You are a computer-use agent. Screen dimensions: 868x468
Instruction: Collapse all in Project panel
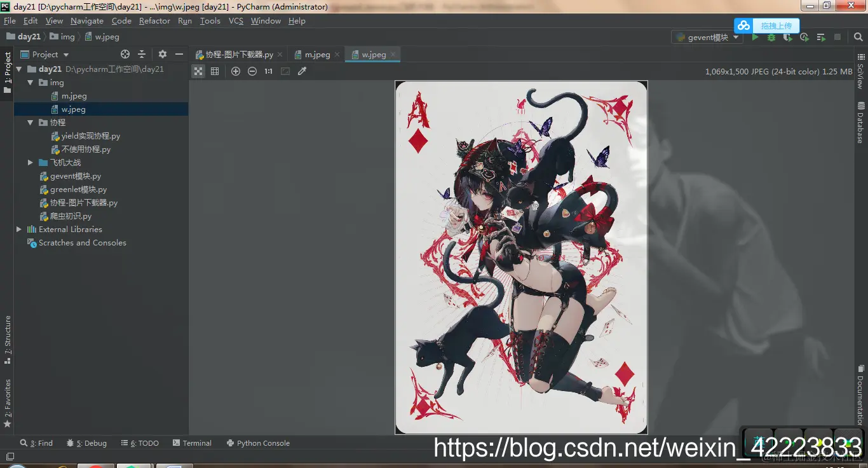point(142,54)
